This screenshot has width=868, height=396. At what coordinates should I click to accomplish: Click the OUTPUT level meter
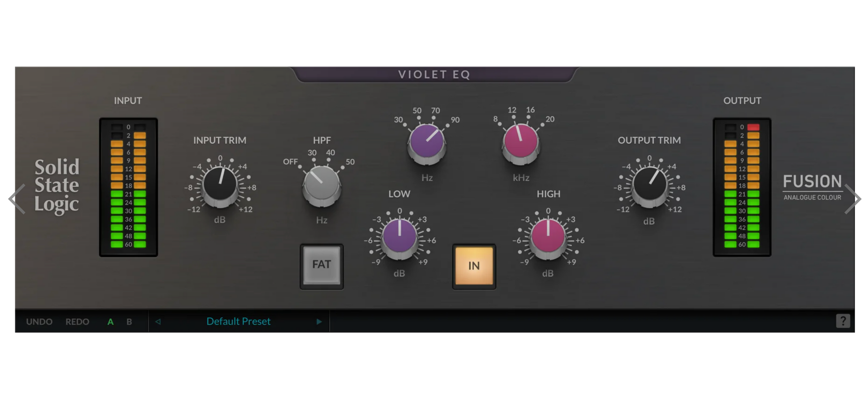[x=742, y=187]
